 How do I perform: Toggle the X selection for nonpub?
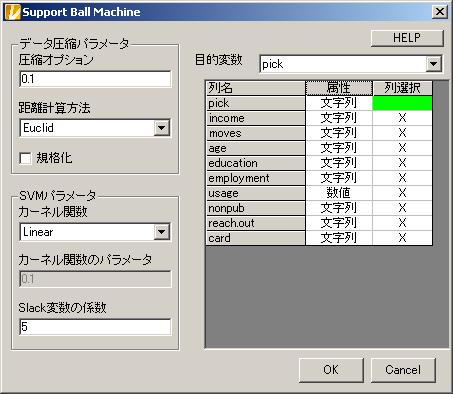click(402, 208)
